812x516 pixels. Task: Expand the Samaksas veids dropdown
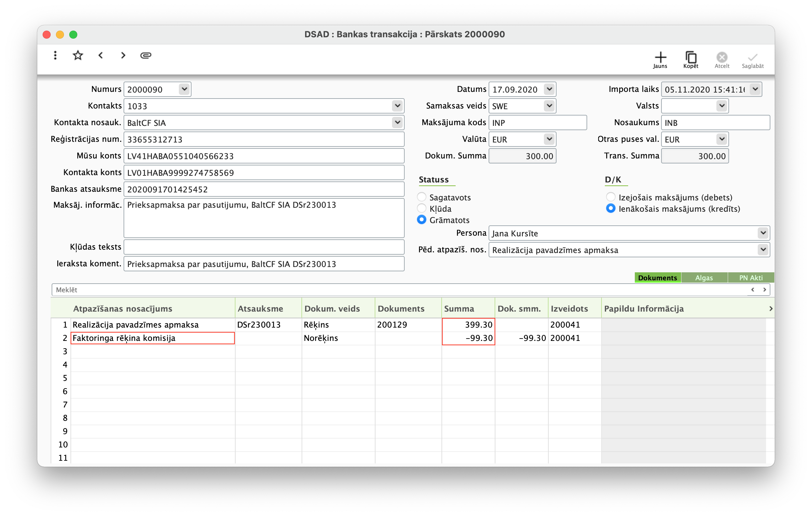point(549,106)
